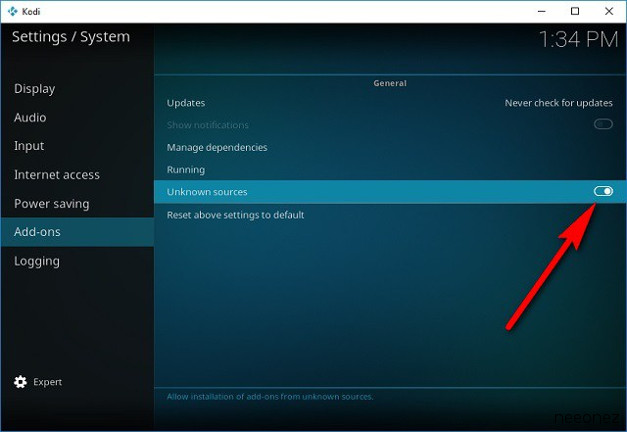Change the Updates setting value
The width and height of the screenshot is (627, 432).
click(558, 103)
